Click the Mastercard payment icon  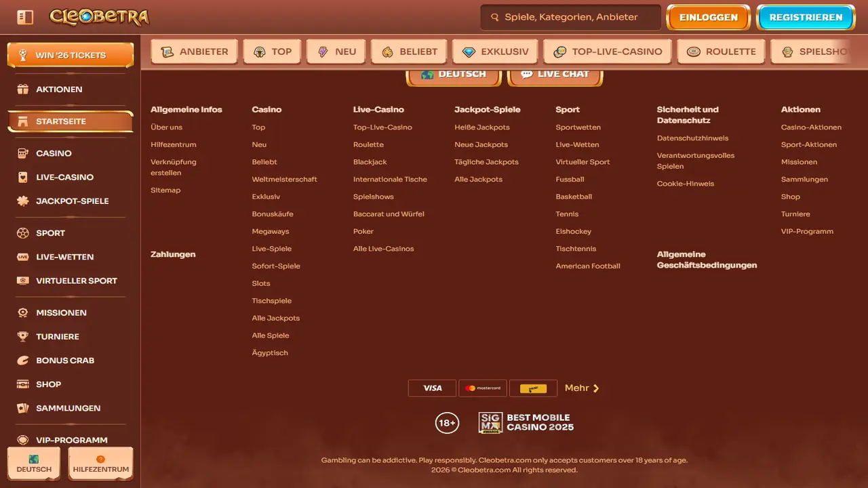(483, 388)
